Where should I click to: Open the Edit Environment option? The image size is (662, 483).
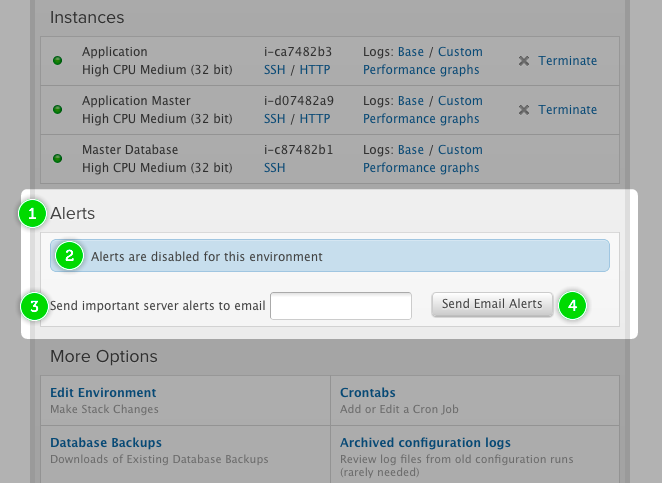click(x=103, y=393)
